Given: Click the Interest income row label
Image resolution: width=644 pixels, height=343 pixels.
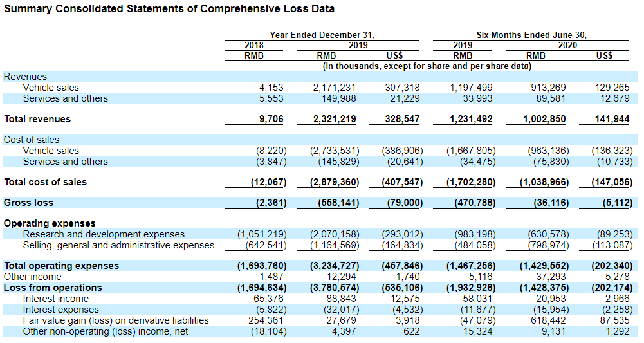Looking at the screenshot, I should 55,299.
